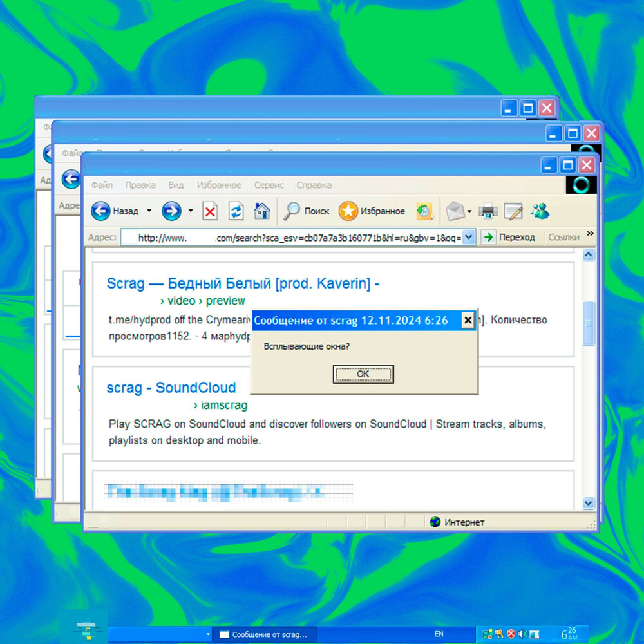Click the Back (Назад) arrow icon

pos(101,211)
